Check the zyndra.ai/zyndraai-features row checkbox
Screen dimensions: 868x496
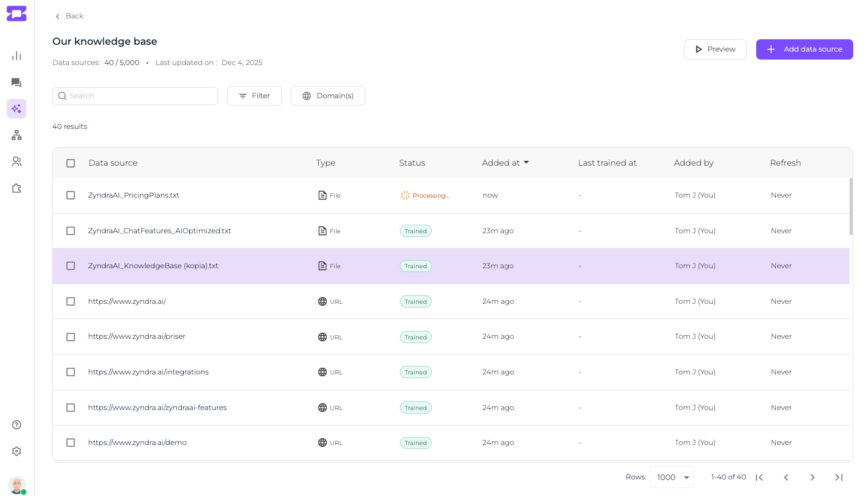(x=71, y=408)
